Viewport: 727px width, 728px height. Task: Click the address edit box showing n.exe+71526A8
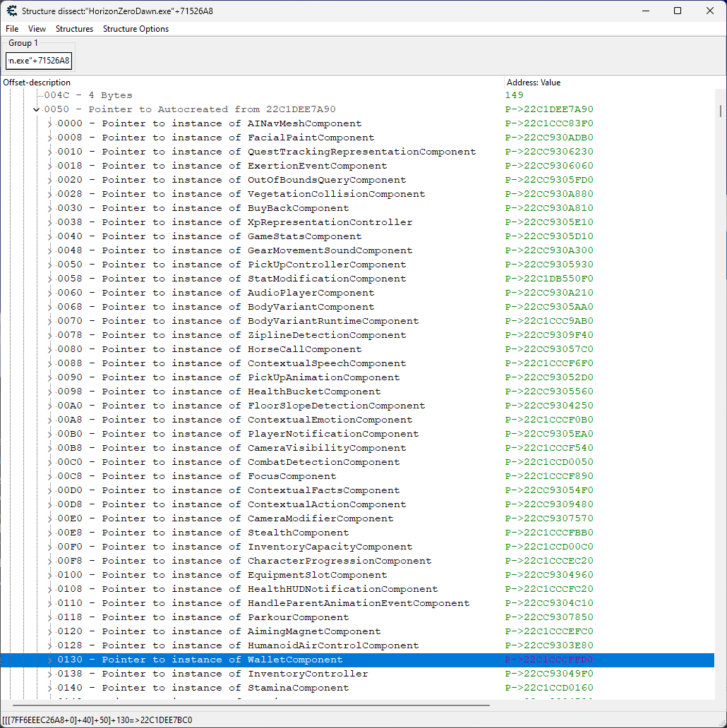[x=38, y=61]
